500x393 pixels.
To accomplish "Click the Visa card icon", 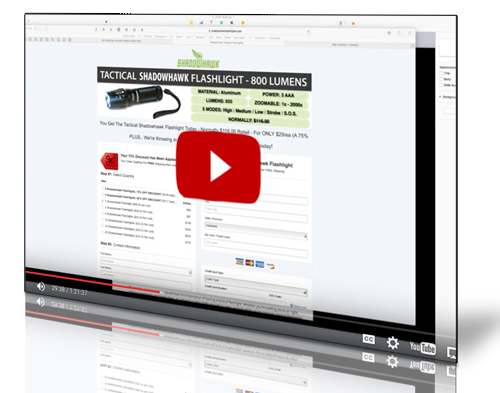I will [239, 261].
